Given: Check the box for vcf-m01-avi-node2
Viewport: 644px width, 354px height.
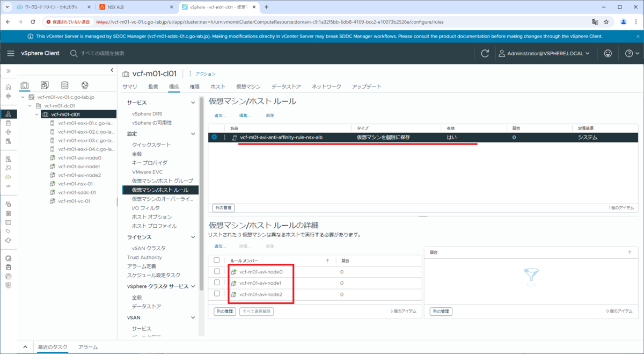Looking at the screenshot, I should tap(217, 293).
